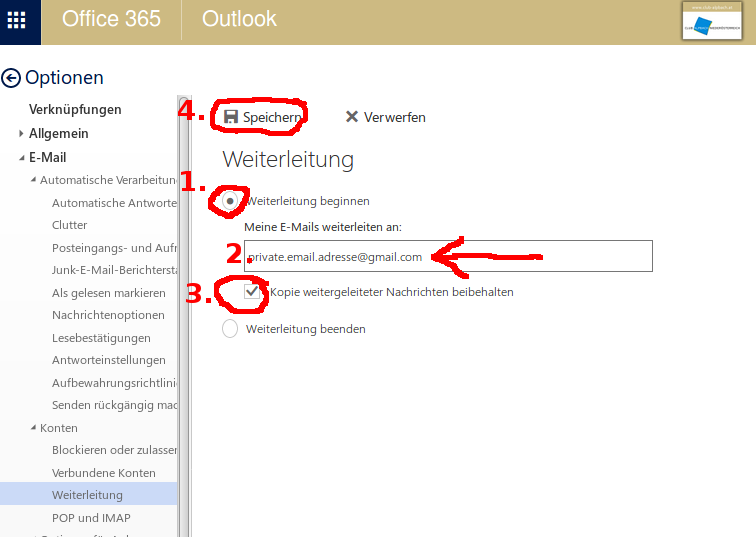The height and width of the screenshot is (537, 756).
Task: Collapse the Konten section arrow
Action: (33, 428)
